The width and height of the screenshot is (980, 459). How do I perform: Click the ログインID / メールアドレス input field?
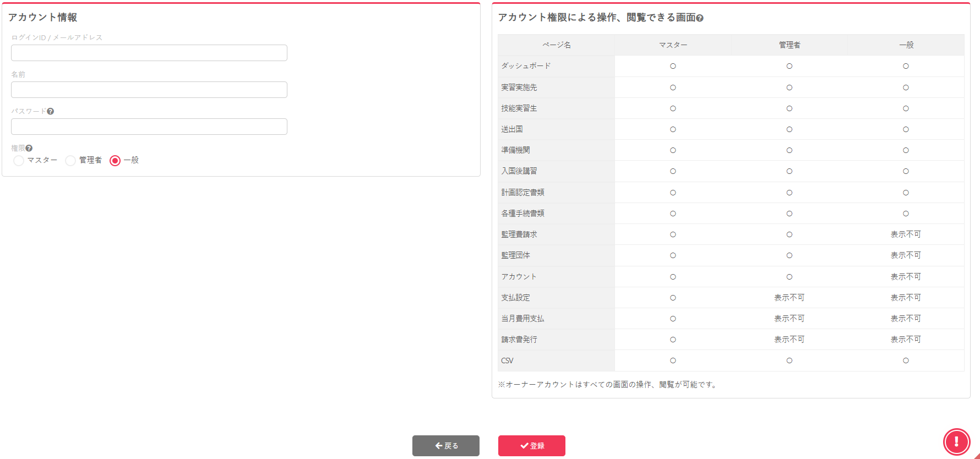pos(149,53)
